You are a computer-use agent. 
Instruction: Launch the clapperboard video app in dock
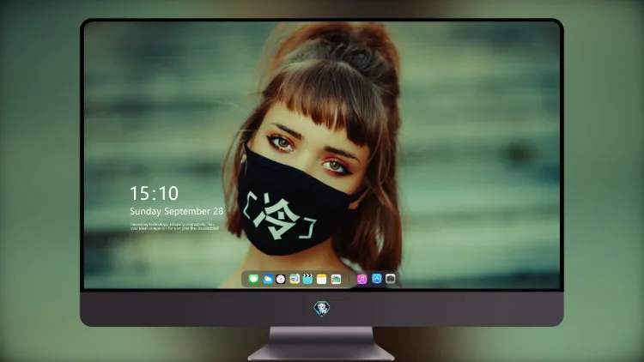point(307,280)
